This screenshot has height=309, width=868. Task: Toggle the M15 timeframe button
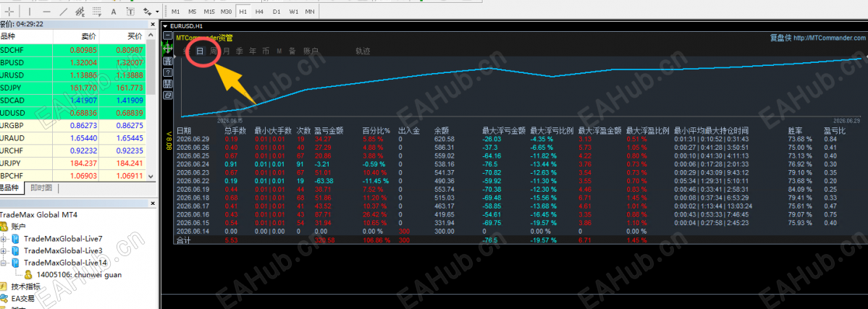click(209, 11)
